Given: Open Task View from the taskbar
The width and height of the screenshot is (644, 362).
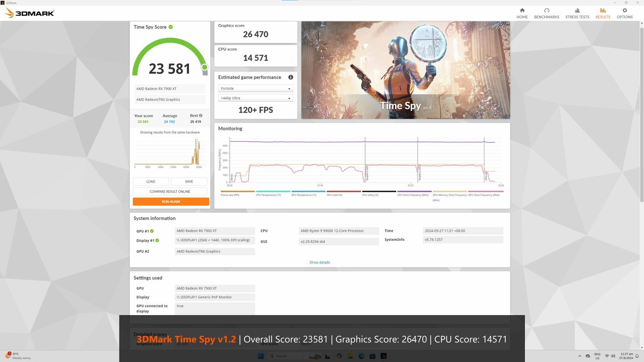Looking at the screenshot, I should (x=328, y=356).
